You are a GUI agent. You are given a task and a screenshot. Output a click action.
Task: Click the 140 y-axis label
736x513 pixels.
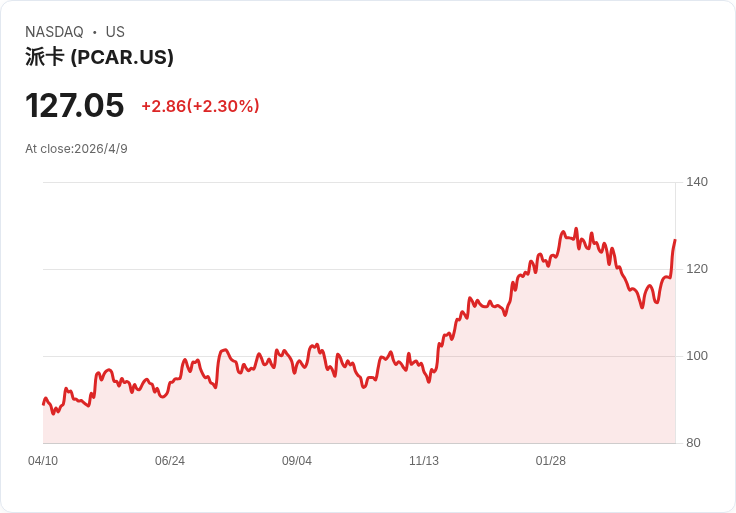click(697, 182)
